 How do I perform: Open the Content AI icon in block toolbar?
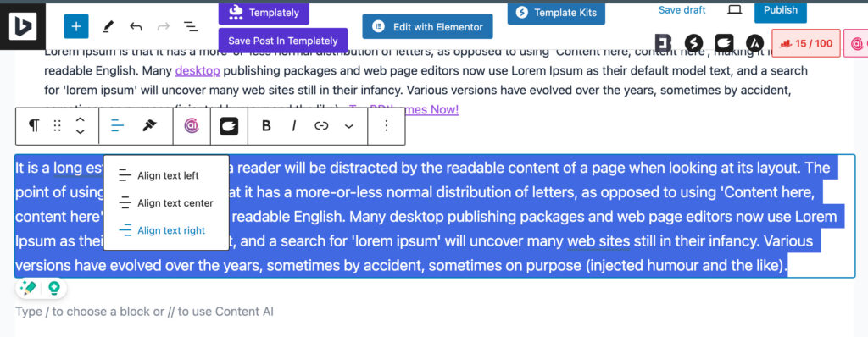[192, 126]
